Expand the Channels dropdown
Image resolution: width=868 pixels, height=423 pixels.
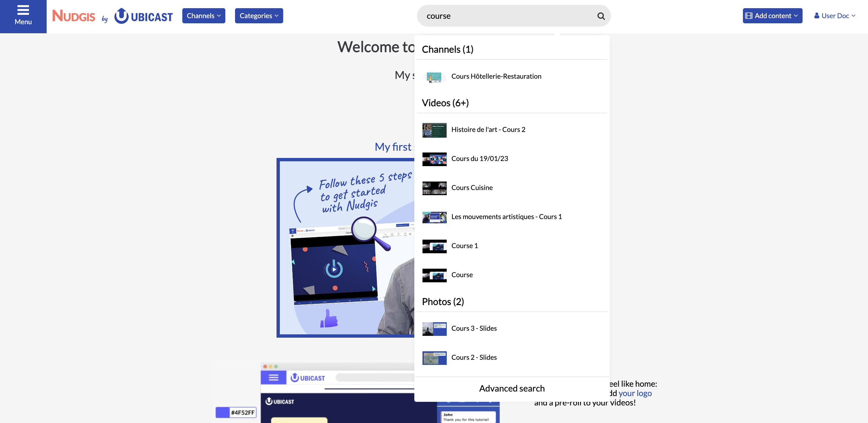(x=204, y=16)
